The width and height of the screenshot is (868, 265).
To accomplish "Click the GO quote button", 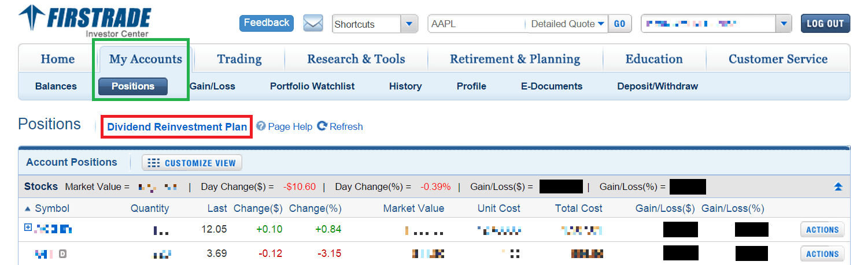I will 619,24.
